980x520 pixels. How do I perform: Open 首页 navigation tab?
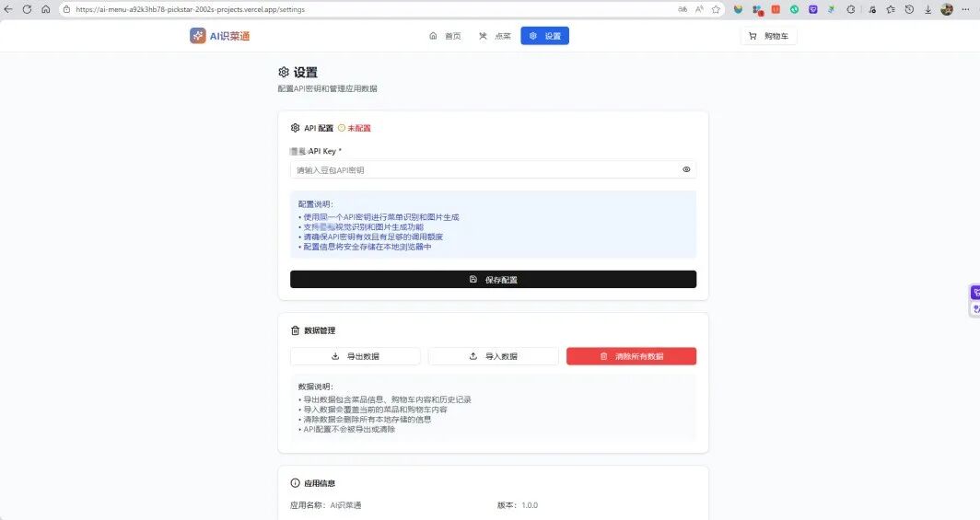[445, 36]
